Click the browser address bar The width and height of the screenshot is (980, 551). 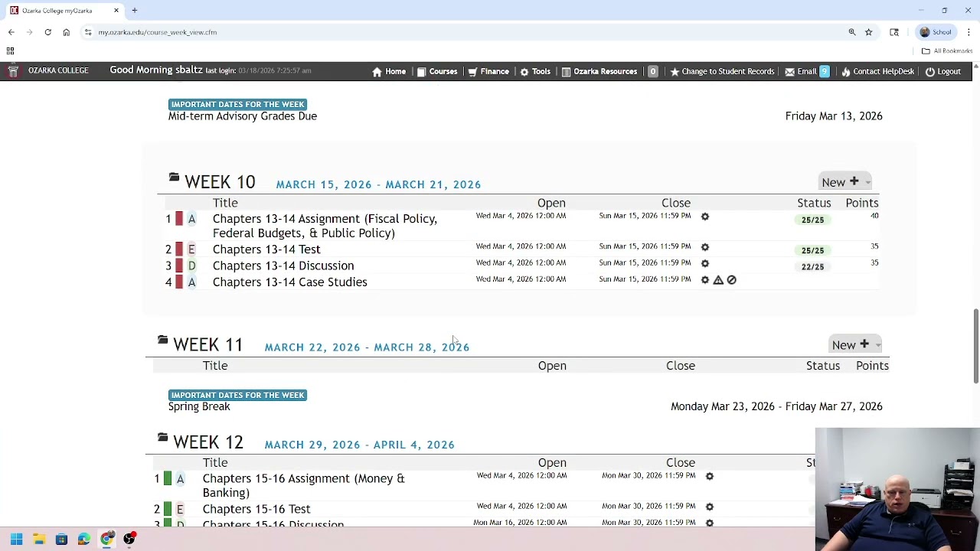coord(459,32)
